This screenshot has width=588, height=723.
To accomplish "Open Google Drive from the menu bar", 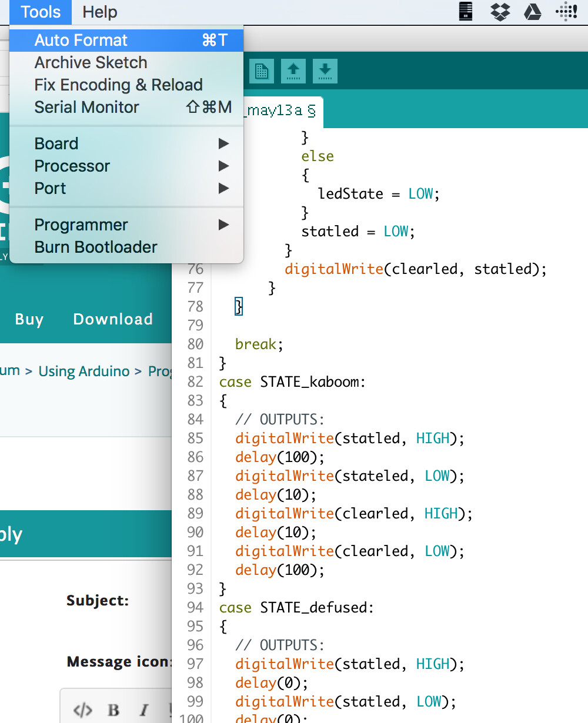I will coord(532,12).
